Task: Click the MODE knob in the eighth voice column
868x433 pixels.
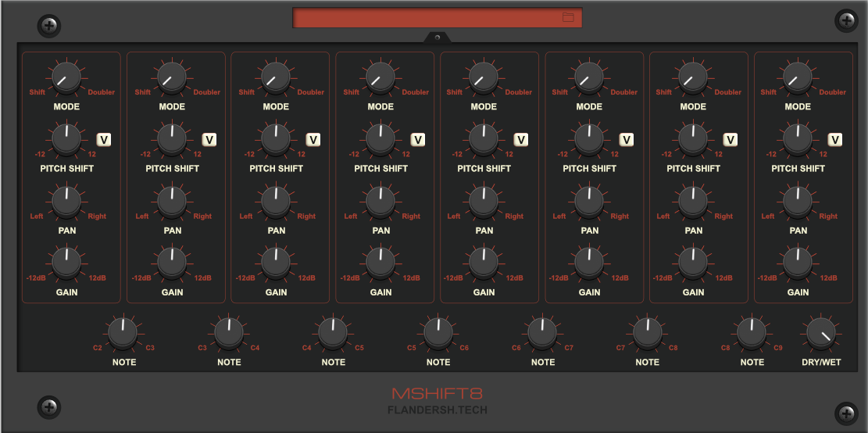Action: (x=798, y=77)
